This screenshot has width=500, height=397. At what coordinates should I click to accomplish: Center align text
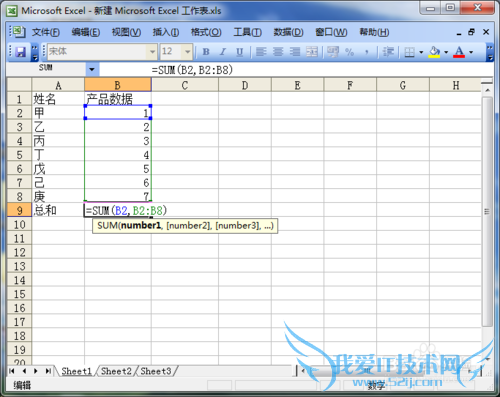pyautogui.click(x=278, y=52)
